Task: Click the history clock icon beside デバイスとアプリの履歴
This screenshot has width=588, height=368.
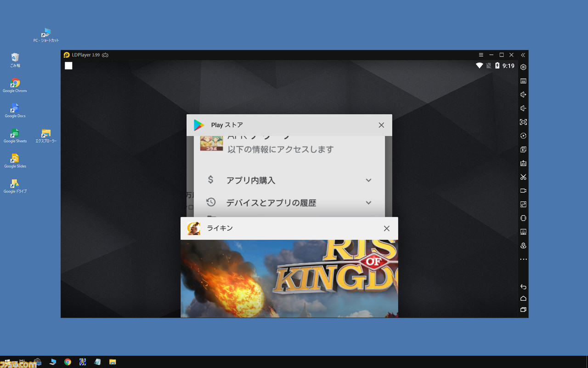Action: [211, 202]
